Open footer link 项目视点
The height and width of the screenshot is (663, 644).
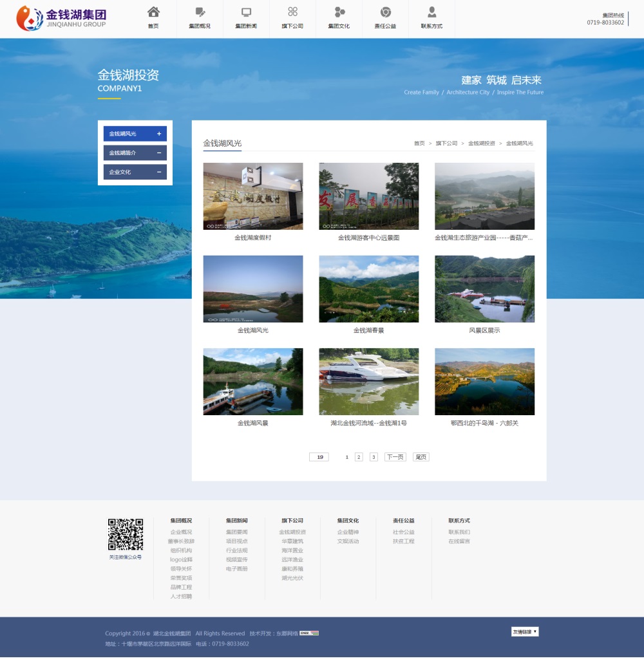click(x=236, y=541)
